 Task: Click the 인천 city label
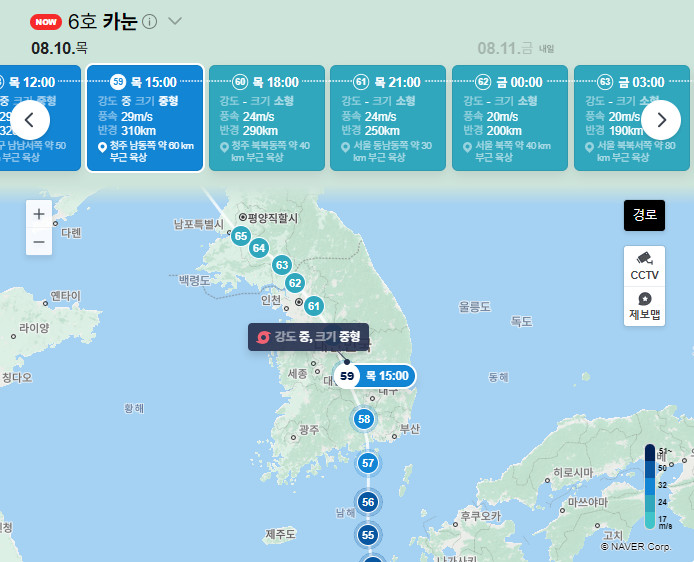click(x=271, y=300)
